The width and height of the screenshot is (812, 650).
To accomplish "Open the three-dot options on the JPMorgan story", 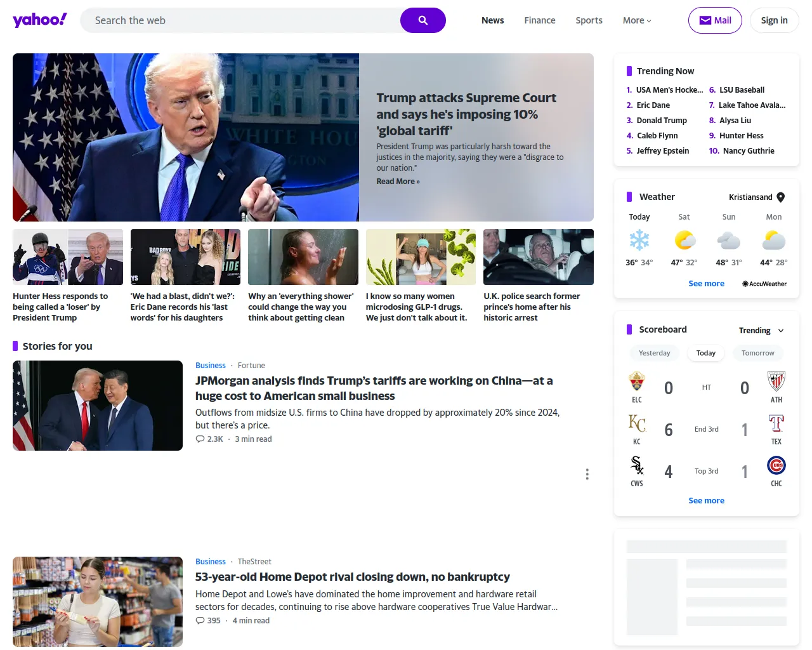I will click(x=587, y=474).
